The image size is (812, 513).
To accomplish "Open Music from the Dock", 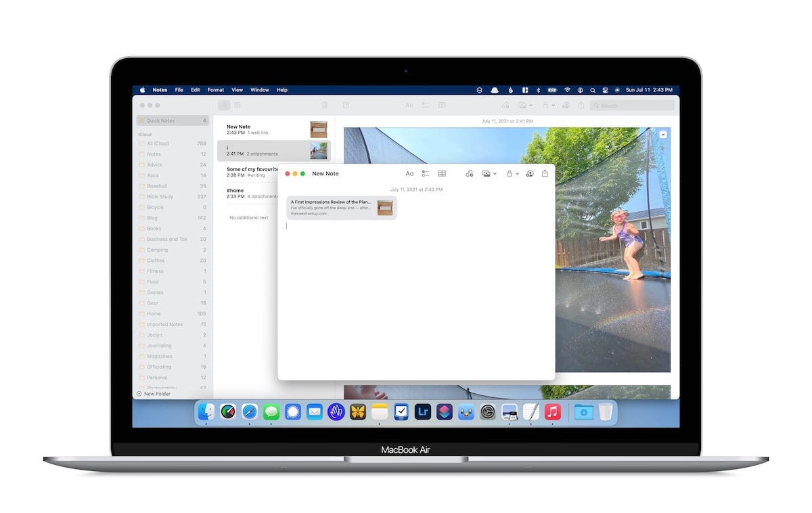I will tap(553, 411).
